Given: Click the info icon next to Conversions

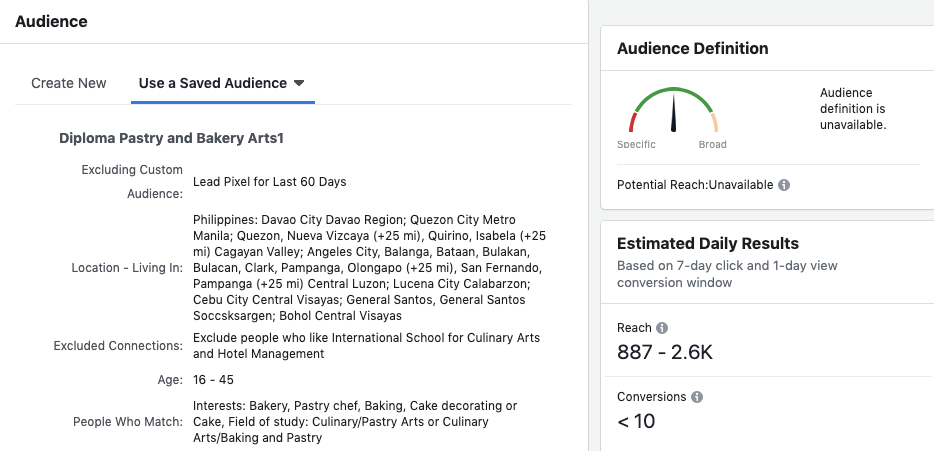Looking at the screenshot, I should coord(697,397).
